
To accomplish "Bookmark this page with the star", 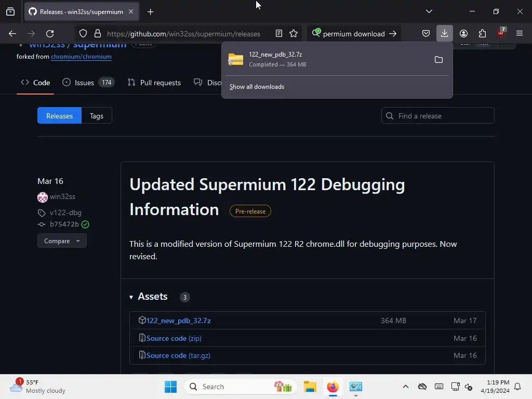I will [294, 34].
